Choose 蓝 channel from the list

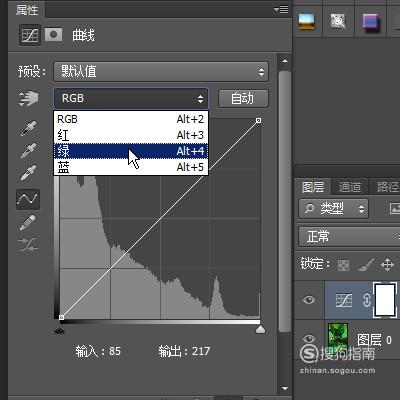(x=131, y=167)
